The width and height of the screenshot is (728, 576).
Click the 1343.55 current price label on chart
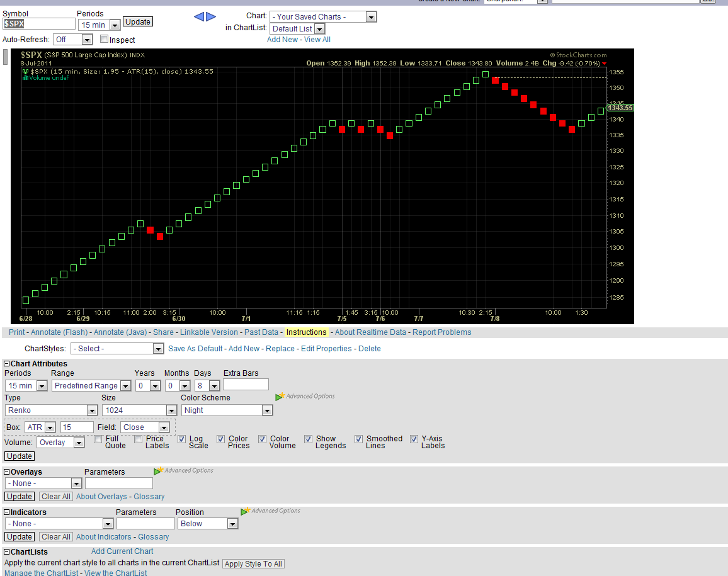point(620,108)
